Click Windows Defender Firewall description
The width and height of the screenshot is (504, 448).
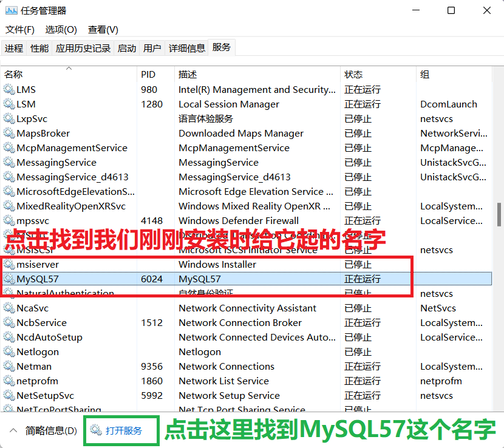tap(239, 220)
